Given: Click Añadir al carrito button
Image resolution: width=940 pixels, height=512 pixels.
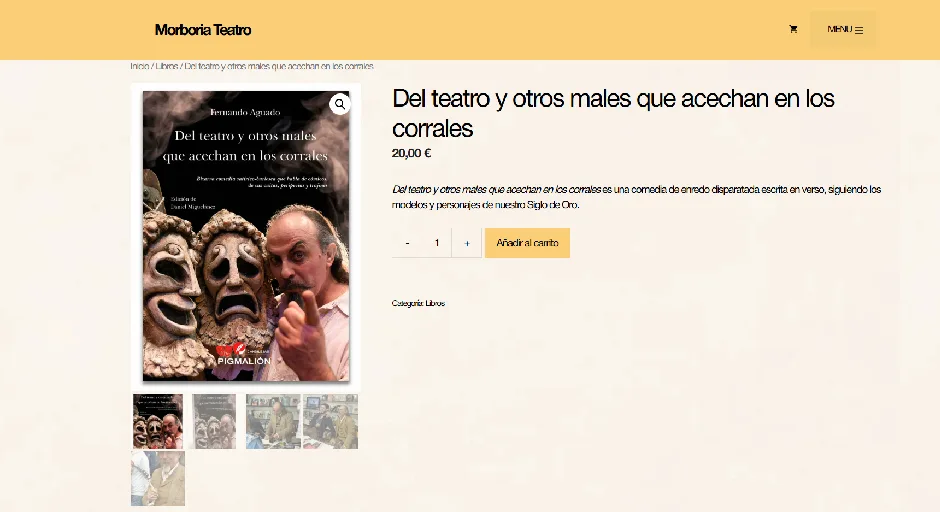Looking at the screenshot, I should click(528, 243).
